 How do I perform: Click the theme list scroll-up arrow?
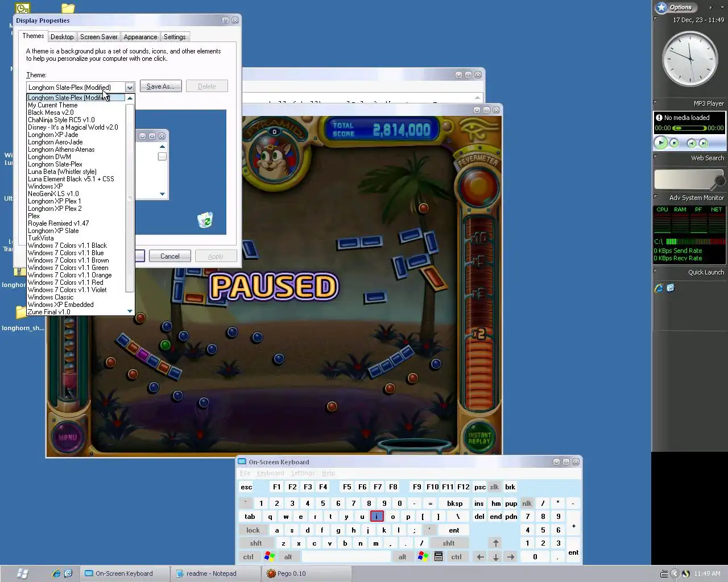[x=130, y=98]
